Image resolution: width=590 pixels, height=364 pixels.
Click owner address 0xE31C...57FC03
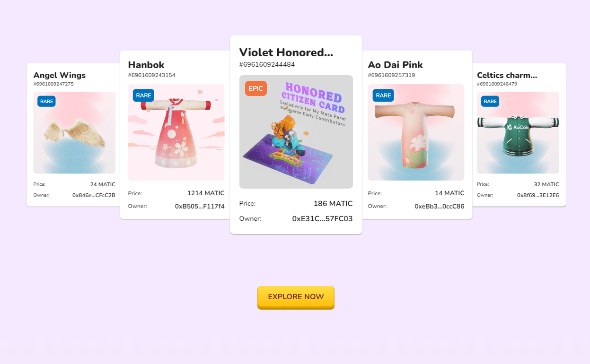point(322,218)
